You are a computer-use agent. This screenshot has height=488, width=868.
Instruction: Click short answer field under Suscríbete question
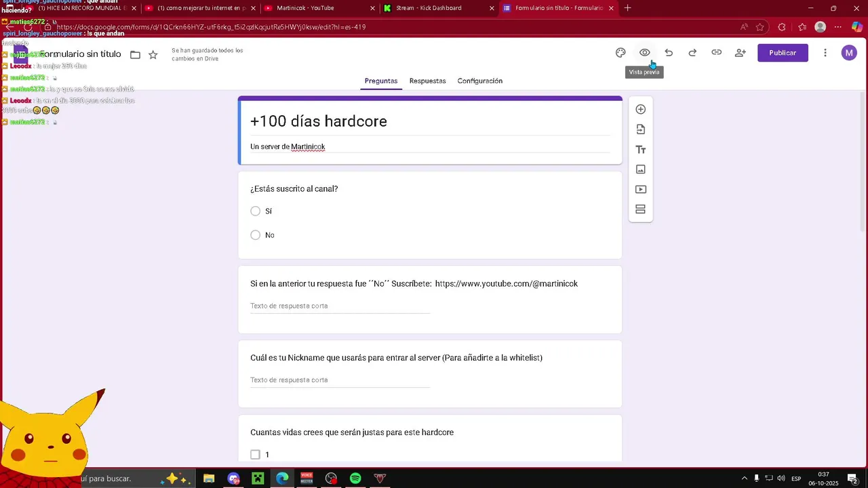(340, 306)
